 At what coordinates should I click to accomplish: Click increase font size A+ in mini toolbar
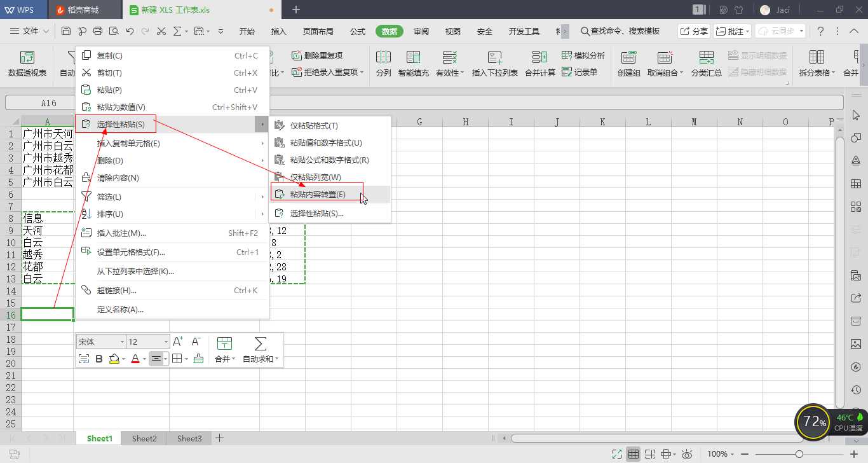[x=178, y=342]
